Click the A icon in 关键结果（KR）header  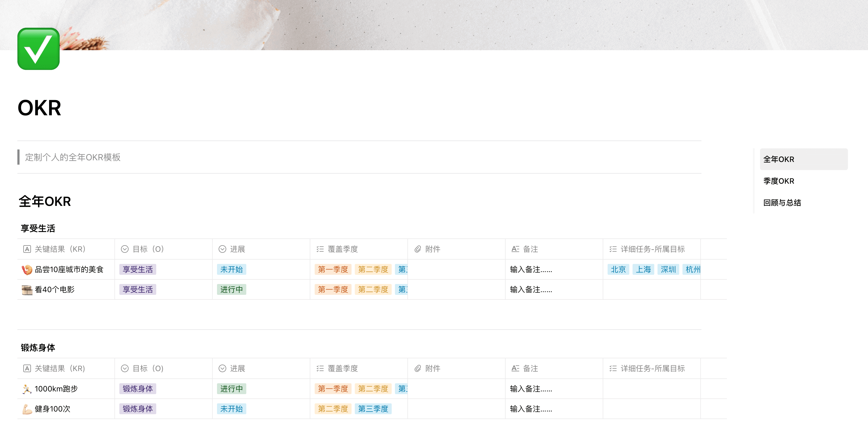point(27,249)
